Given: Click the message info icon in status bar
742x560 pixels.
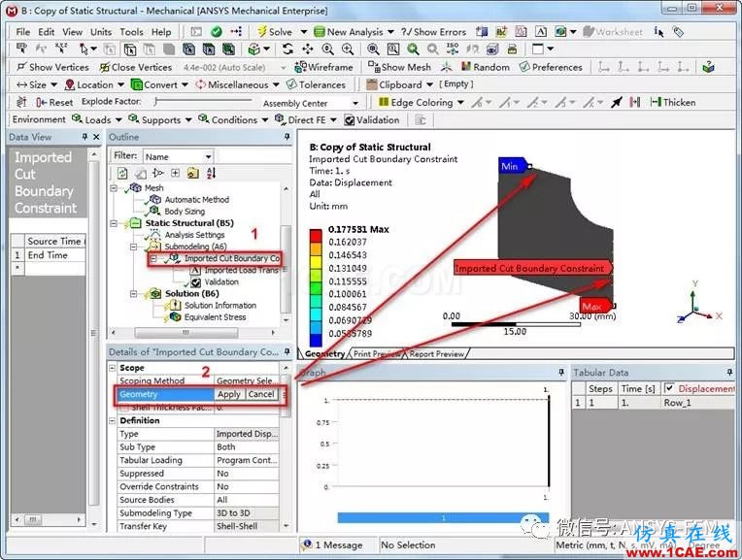Looking at the screenshot, I should coord(307,544).
